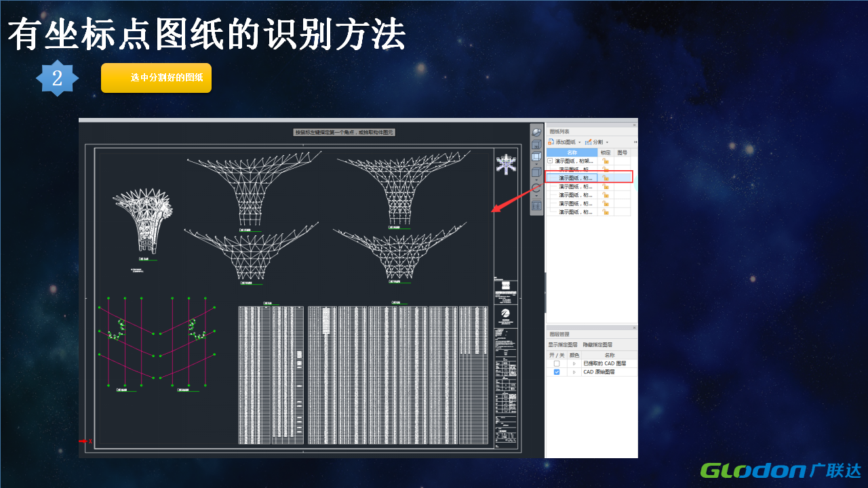This screenshot has height=488, width=868.
Task: Expand the 已提取的 CAD 图层 color arrow
Action: 574,364
